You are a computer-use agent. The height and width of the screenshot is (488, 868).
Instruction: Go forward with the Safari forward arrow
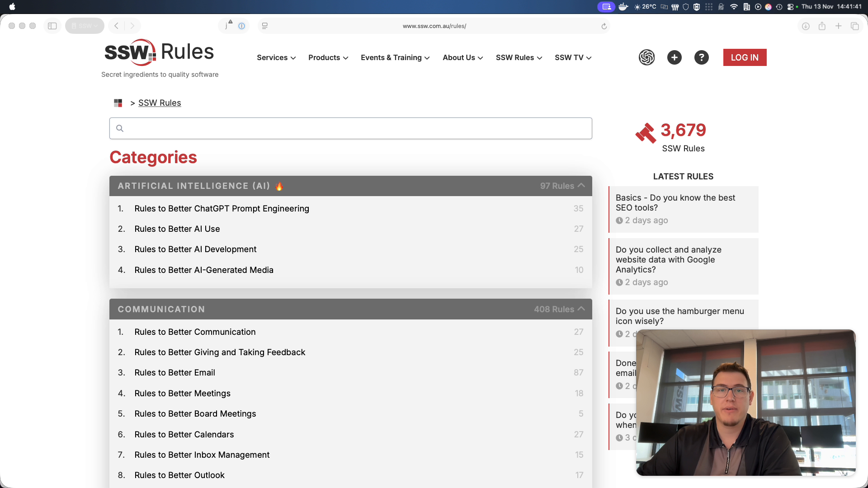click(x=132, y=26)
